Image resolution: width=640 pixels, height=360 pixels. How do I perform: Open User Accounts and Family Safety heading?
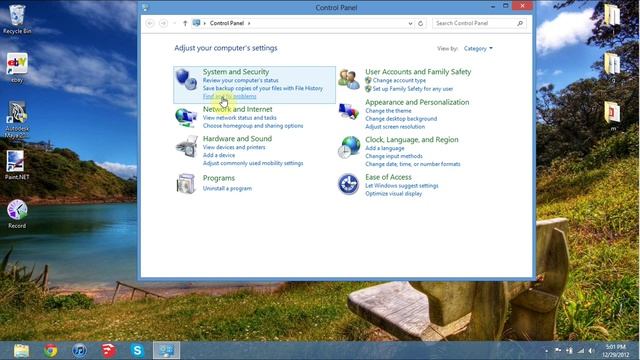tap(418, 72)
